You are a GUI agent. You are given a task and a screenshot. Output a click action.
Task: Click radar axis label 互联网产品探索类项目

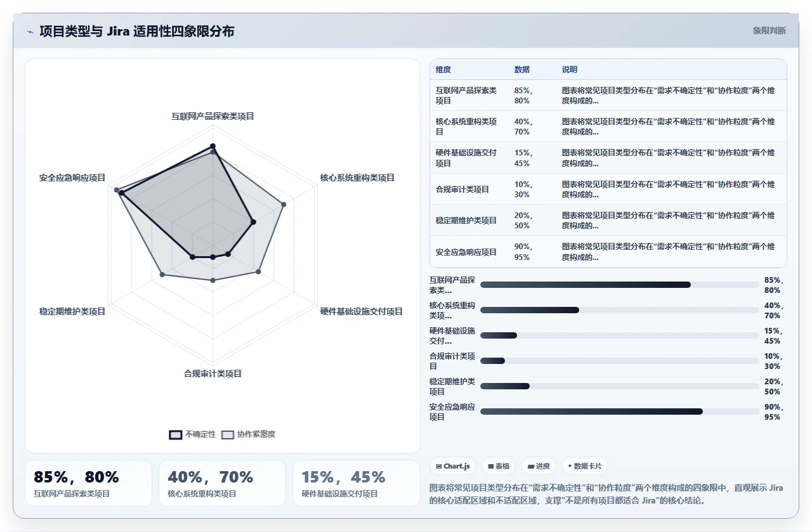[213, 116]
